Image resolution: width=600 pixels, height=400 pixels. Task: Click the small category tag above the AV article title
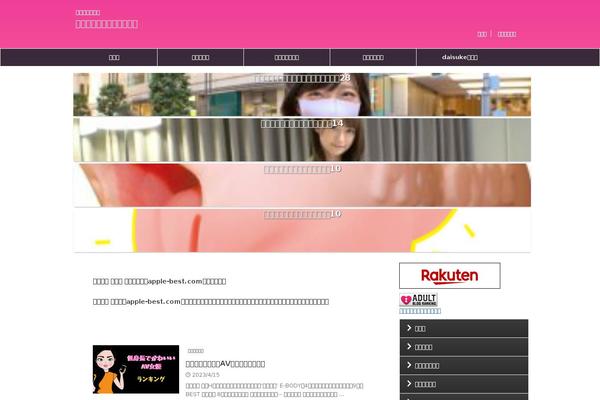click(x=196, y=351)
